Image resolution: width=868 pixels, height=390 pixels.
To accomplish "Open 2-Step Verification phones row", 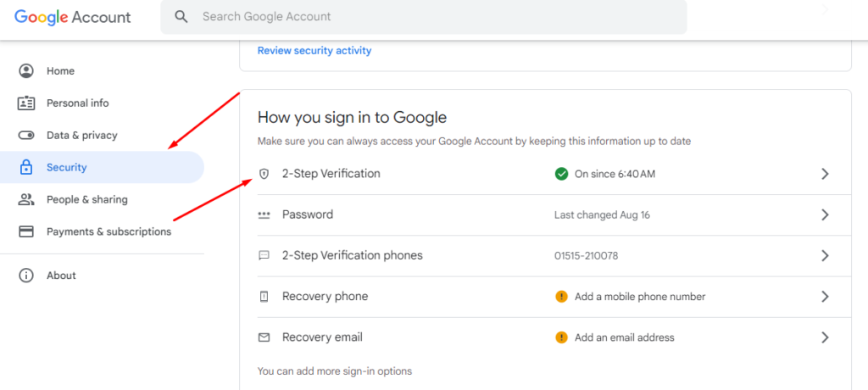I will [554, 256].
